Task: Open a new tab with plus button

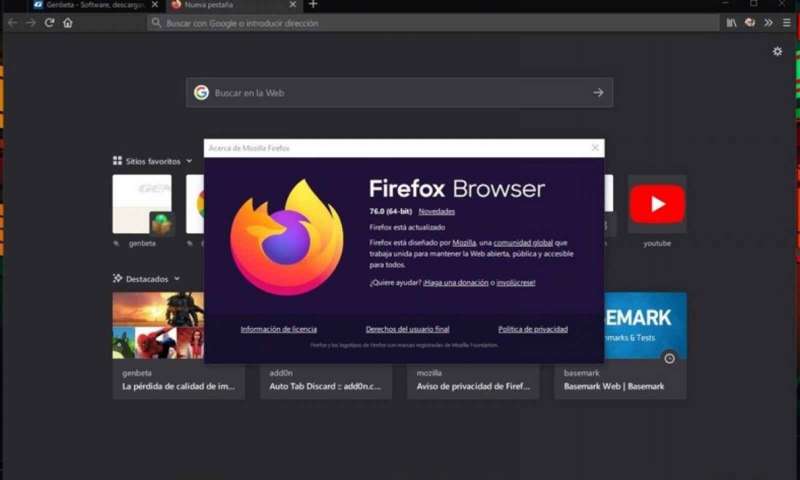Action: coord(313,5)
